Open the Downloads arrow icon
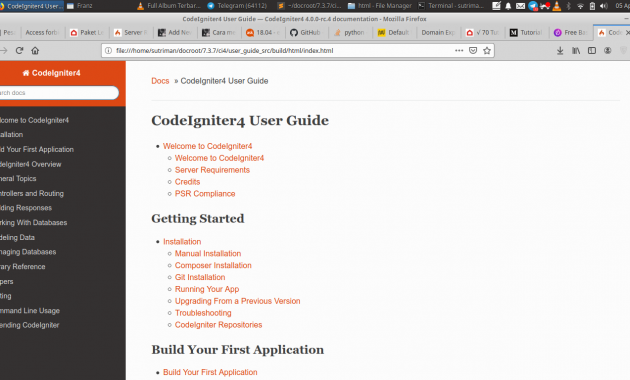Image resolution: width=630 pixels, height=380 pixels. click(x=560, y=51)
